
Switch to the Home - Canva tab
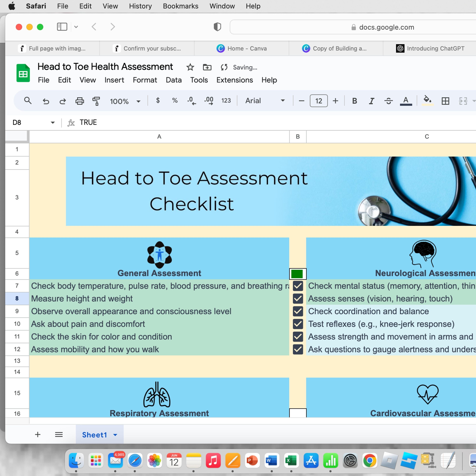click(241, 49)
